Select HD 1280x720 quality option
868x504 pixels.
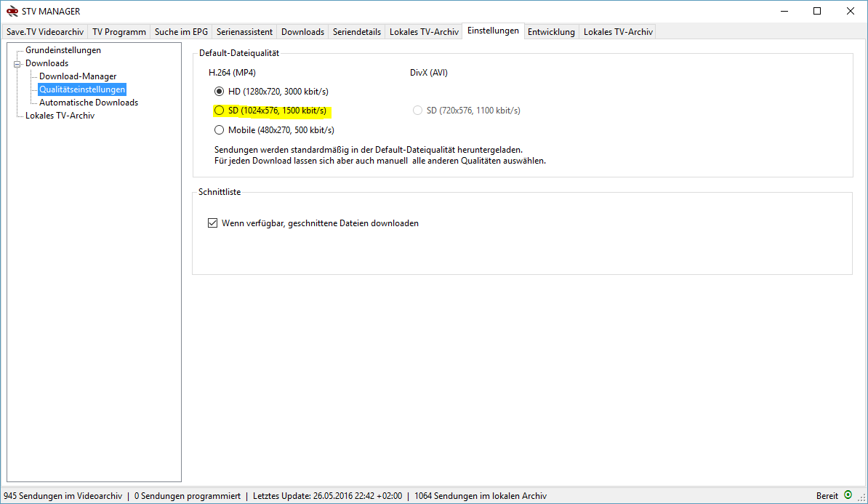[219, 92]
